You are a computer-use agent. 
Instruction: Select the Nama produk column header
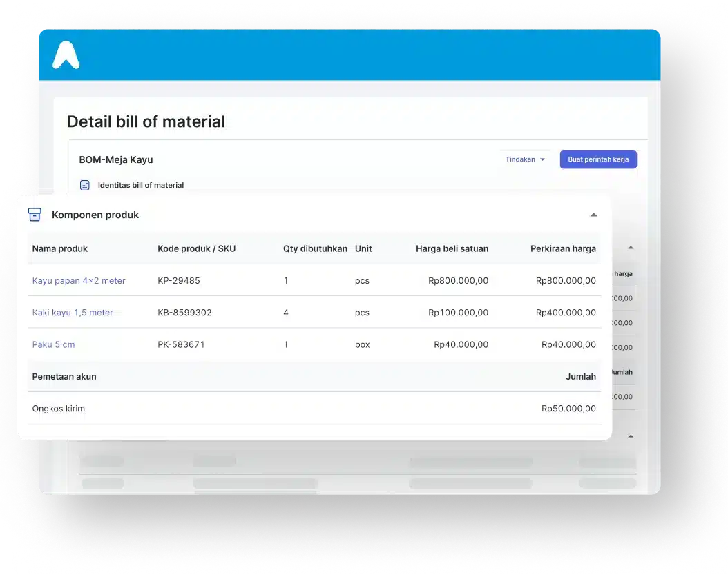59,248
